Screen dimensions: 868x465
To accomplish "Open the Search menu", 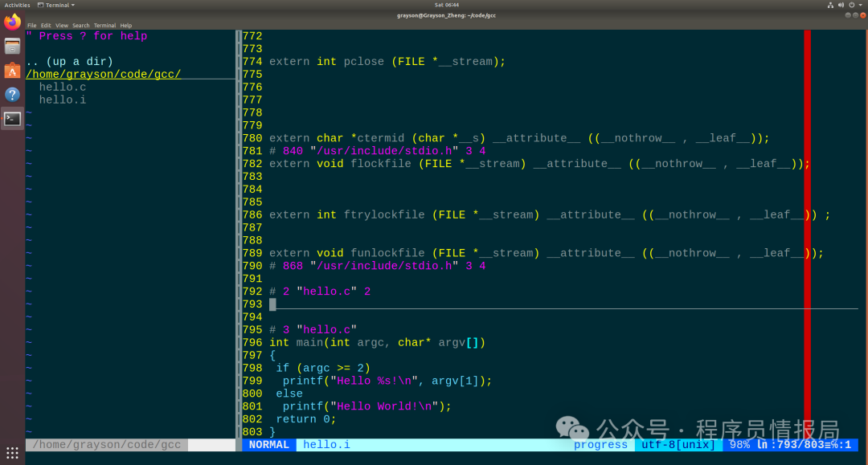I will 81,26.
